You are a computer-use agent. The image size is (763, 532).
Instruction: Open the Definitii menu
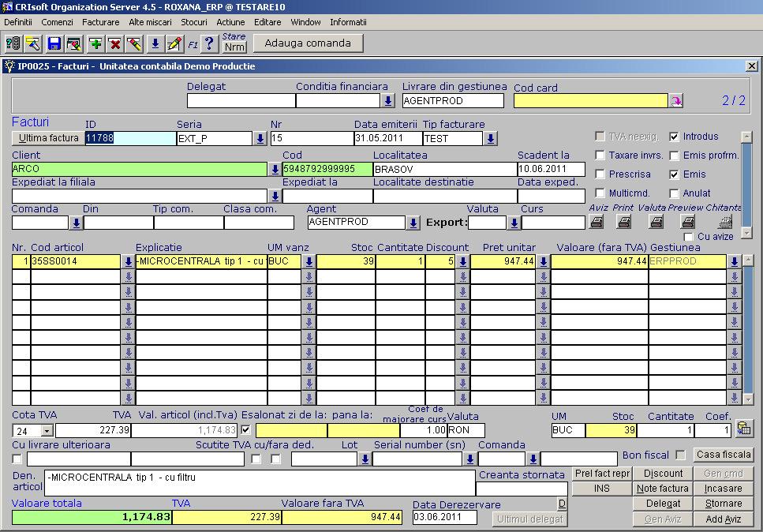click(18, 22)
